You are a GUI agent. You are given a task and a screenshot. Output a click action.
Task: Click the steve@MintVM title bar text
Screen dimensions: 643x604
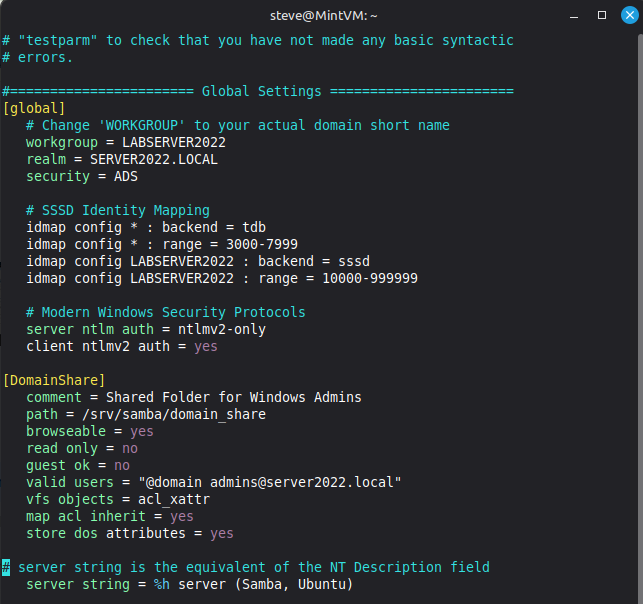click(320, 15)
